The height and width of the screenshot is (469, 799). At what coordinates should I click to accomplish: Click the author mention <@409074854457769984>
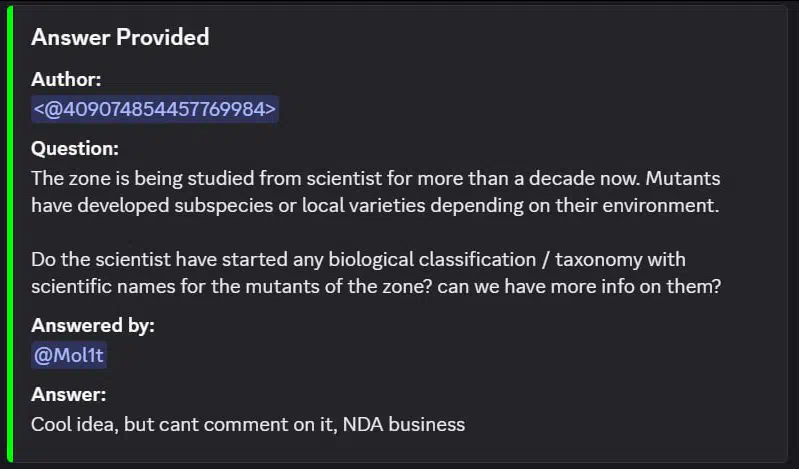(x=154, y=109)
